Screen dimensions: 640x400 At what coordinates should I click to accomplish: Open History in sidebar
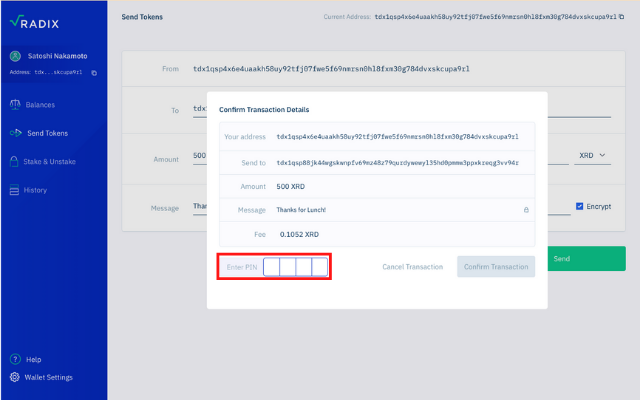pos(35,190)
